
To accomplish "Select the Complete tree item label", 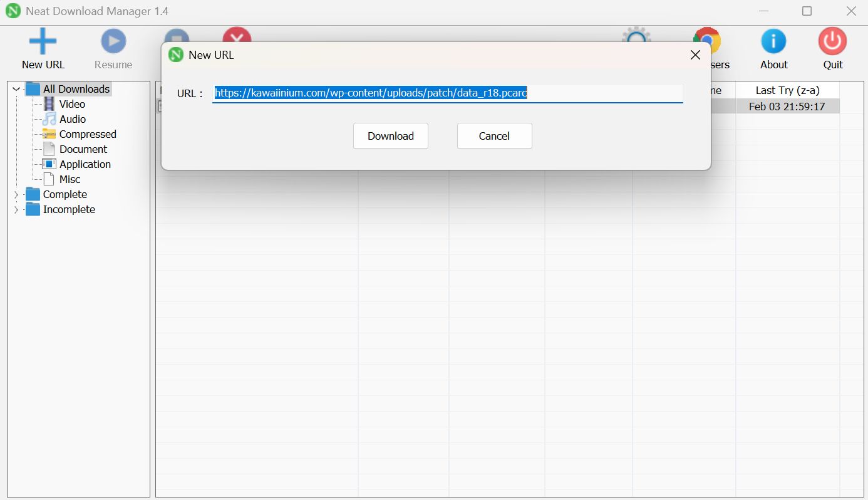I will click(65, 194).
